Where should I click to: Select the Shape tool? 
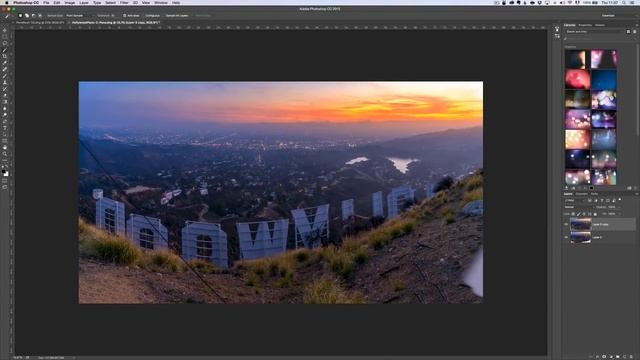pyautogui.click(x=5, y=141)
